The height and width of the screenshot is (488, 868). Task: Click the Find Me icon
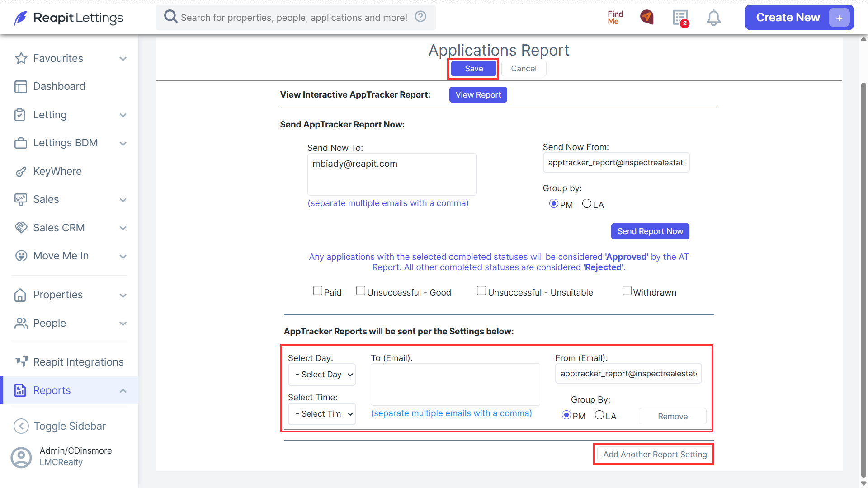(x=615, y=18)
